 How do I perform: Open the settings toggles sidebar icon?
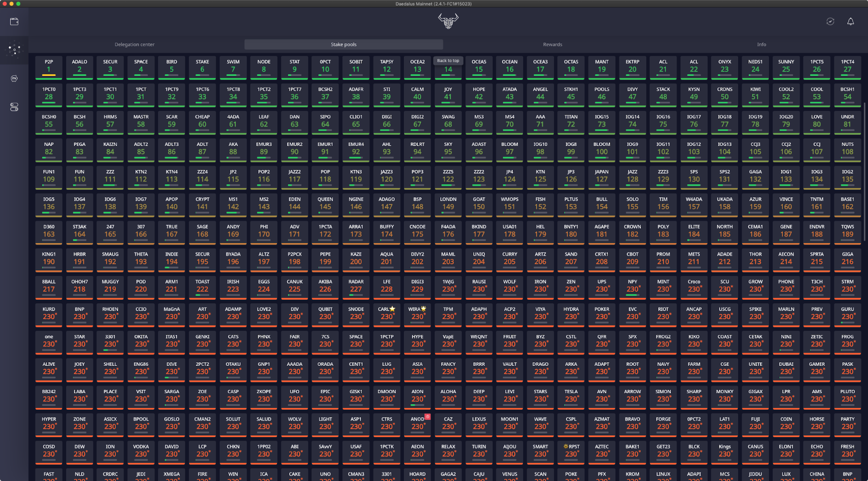coord(14,107)
